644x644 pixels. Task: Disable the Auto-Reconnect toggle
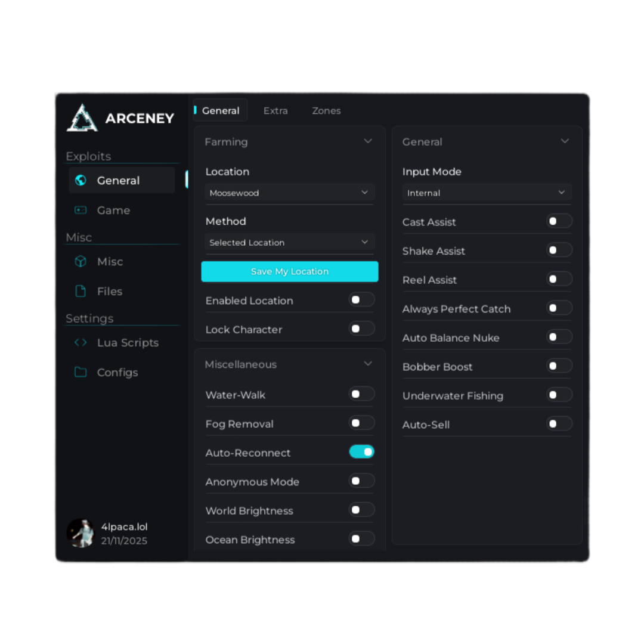[x=361, y=452]
